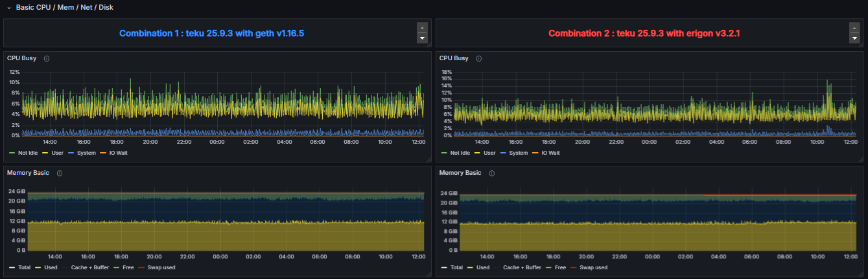Click resize handle of left CPU Busy panel

(428, 159)
